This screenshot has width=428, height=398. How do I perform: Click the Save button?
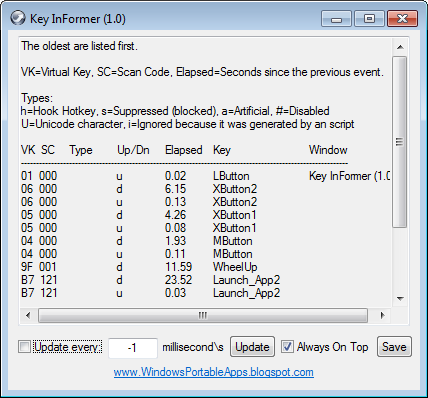coord(394,347)
